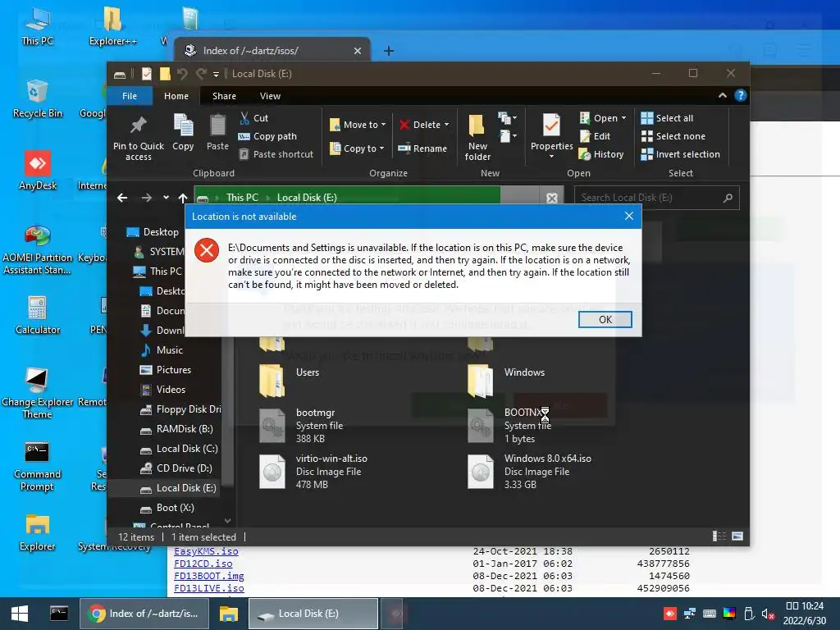This screenshot has width=840, height=630.
Task: Click Select none in the ribbon
Action: (673, 136)
